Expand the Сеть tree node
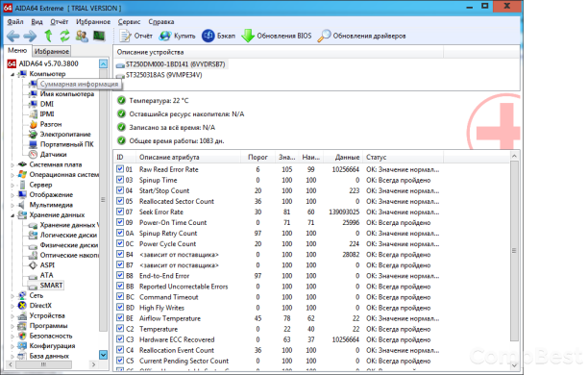 tap(12, 296)
